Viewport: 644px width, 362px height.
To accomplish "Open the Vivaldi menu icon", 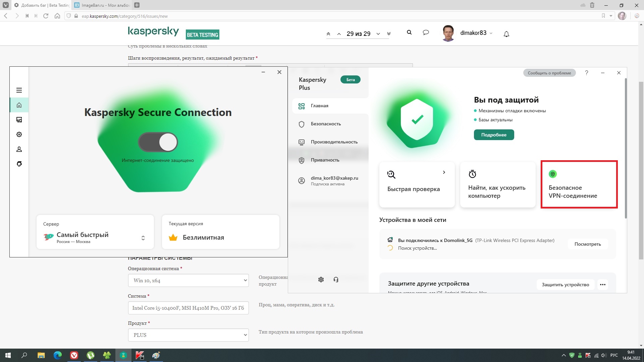I will coord(6,5).
